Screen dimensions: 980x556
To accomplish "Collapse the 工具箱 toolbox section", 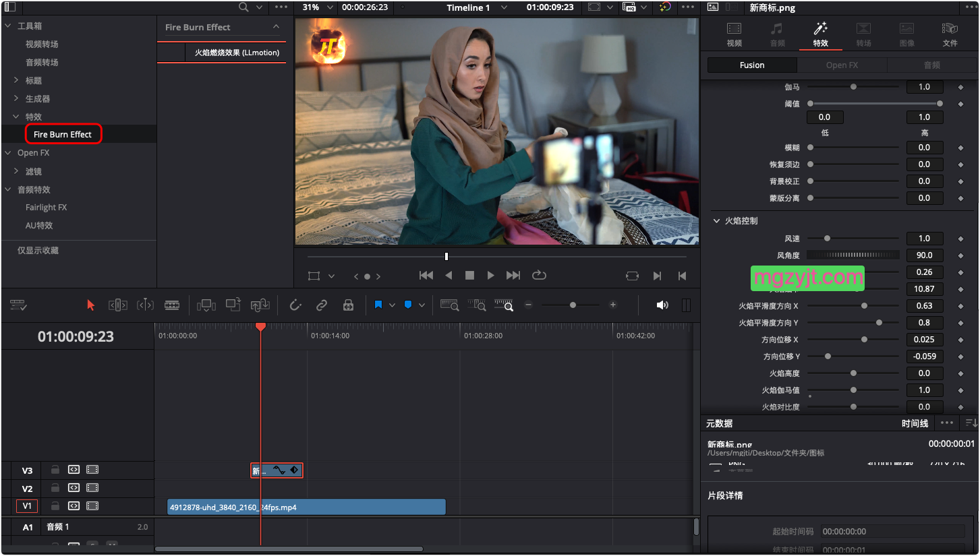I will (x=8, y=26).
